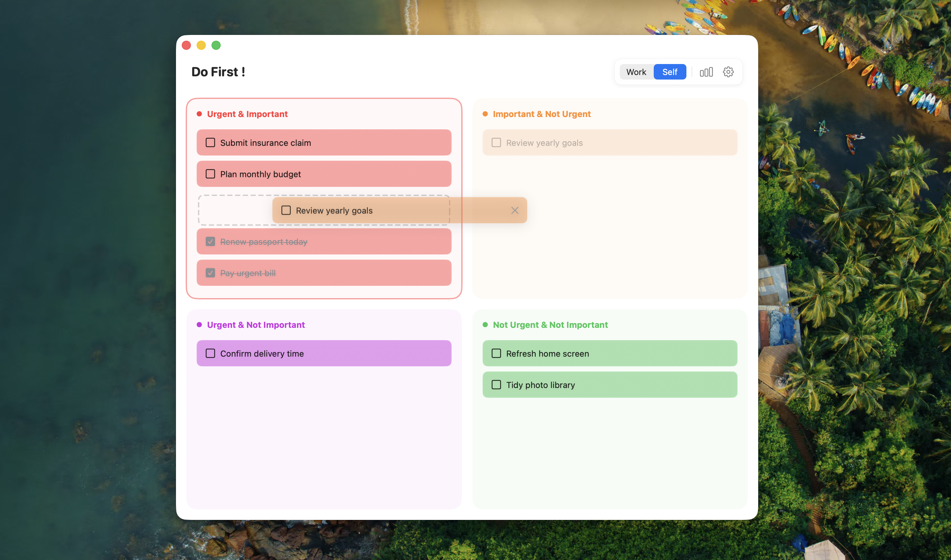
Task: Switch to the Work tab
Action: [x=636, y=72]
